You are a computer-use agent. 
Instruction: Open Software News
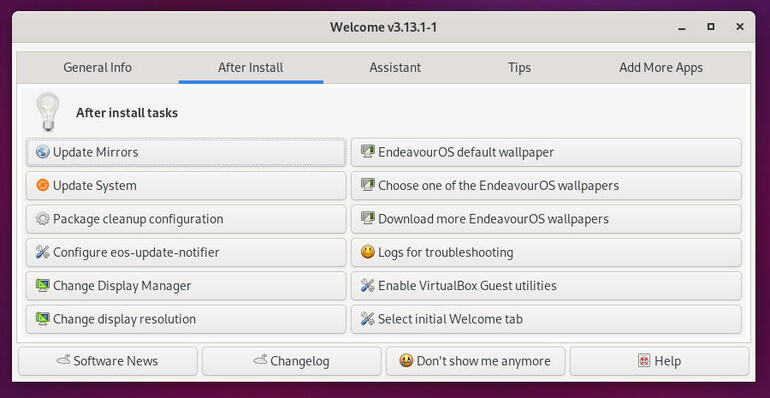[108, 361]
